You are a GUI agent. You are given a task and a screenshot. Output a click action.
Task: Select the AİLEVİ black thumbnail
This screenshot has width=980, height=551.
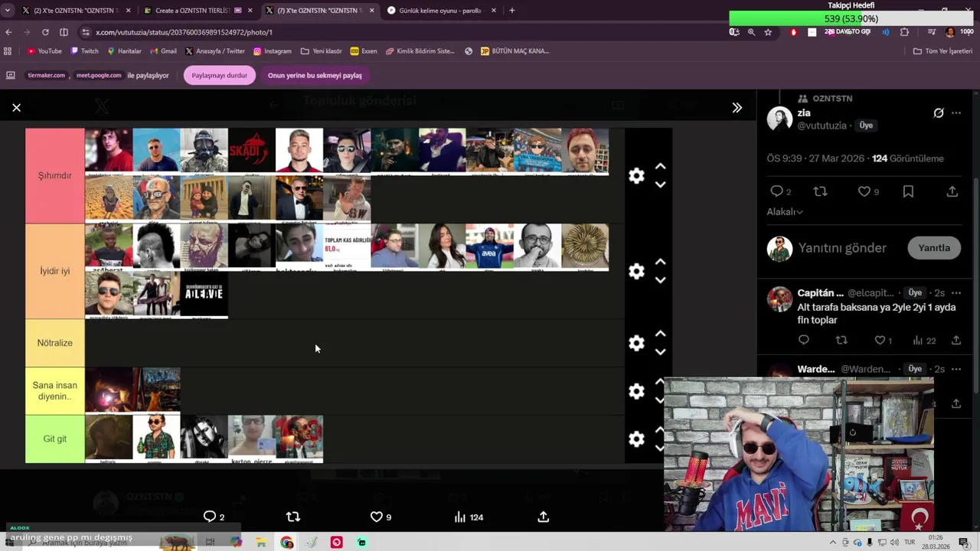coord(204,295)
